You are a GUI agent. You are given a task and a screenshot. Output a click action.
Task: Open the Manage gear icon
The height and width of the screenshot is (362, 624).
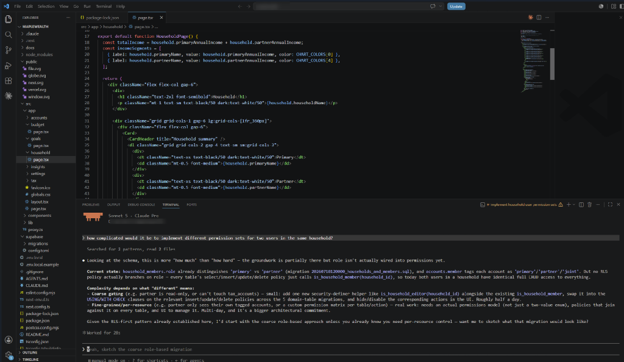(x=8, y=355)
